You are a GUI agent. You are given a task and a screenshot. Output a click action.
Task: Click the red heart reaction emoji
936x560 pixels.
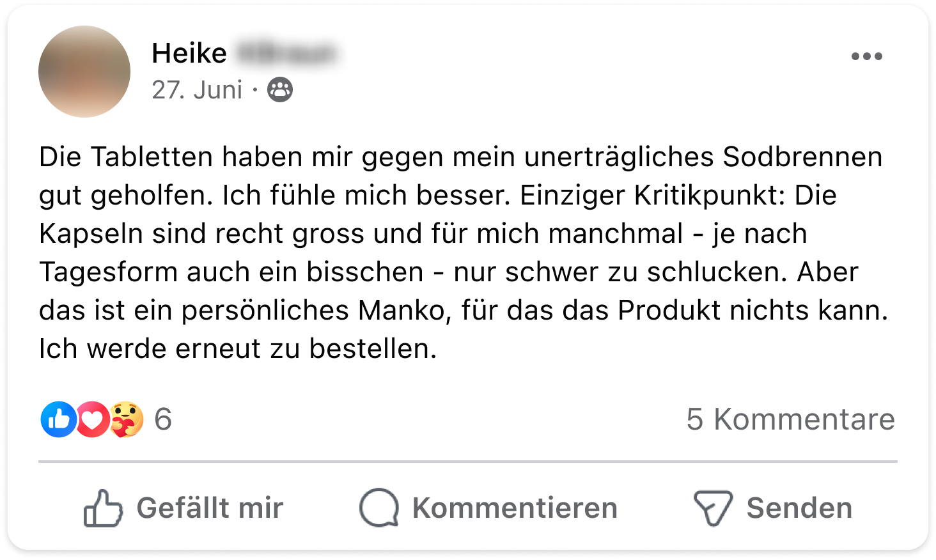pos(93,419)
